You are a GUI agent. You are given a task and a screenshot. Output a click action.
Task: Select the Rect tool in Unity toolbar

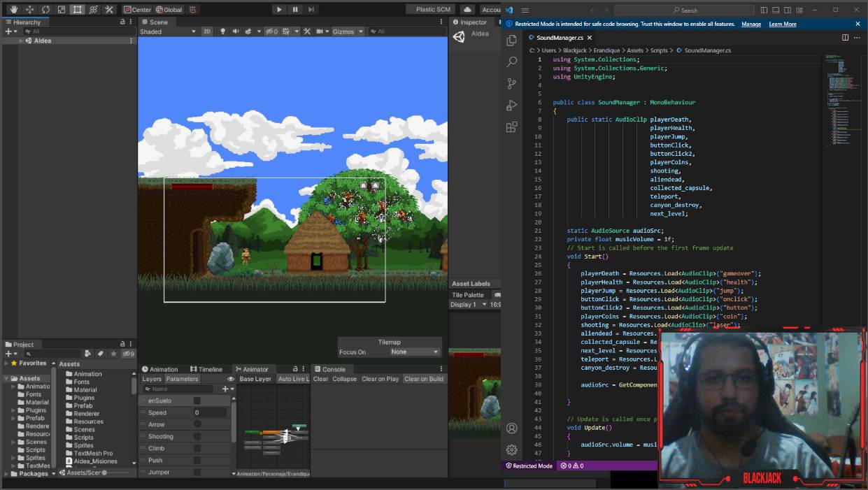coord(78,10)
